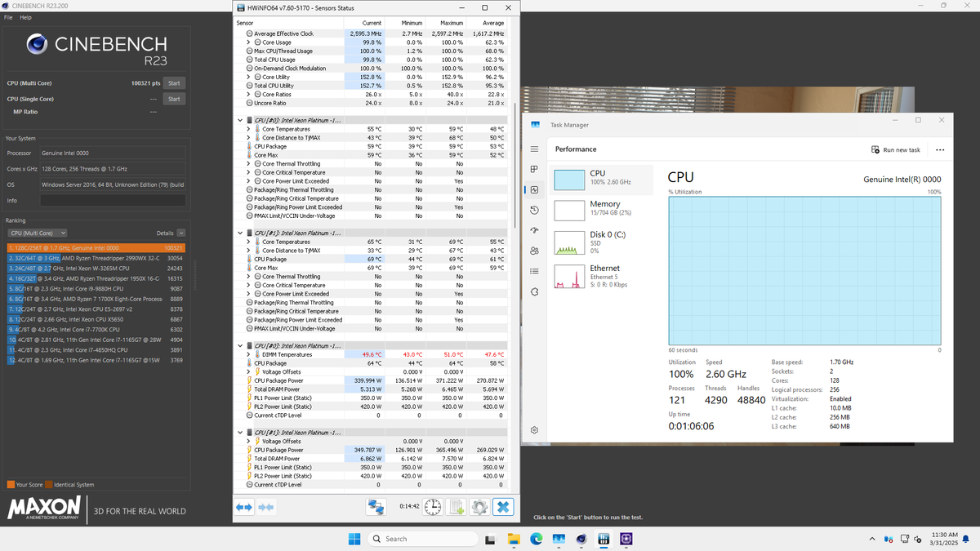980x551 pixels.
Task: Start logging with HWiNFO log file icon
Action: pyautogui.click(x=457, y=507)
